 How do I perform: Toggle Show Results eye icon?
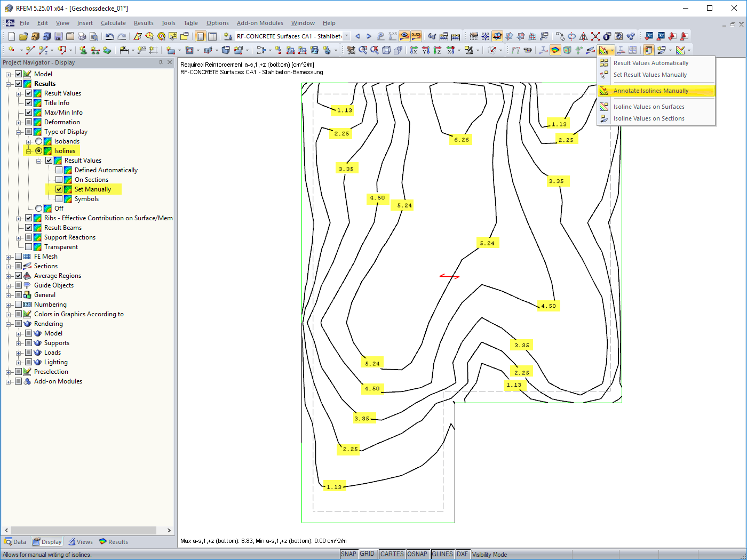coord(404,36)
